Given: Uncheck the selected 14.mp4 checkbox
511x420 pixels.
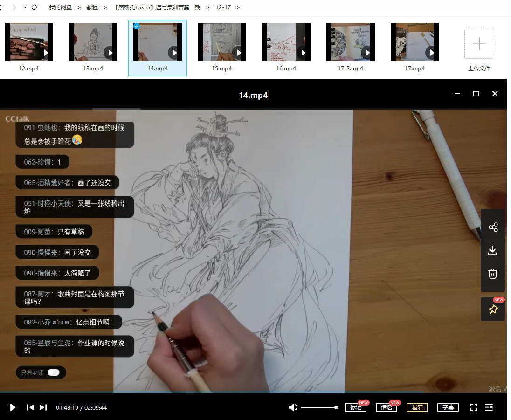Looking at the screenshot, I should point(136,26).
